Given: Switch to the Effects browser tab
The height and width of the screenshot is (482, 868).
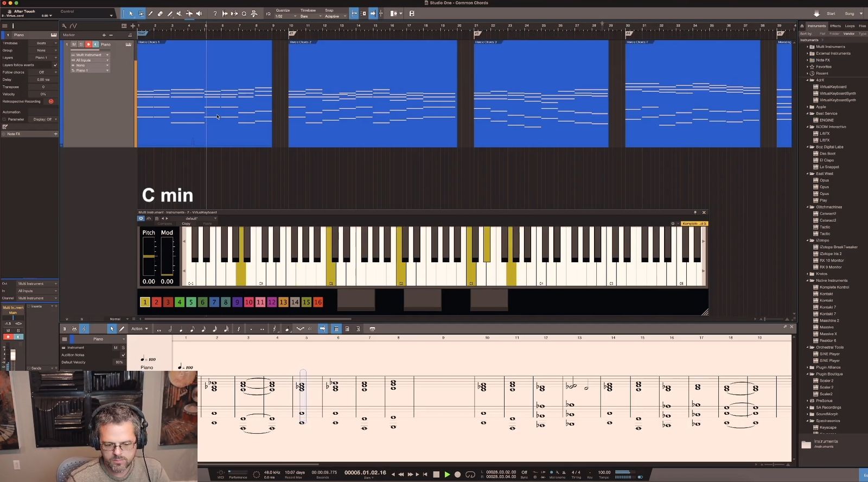Looking at the screenshot, I should (835, 26).
